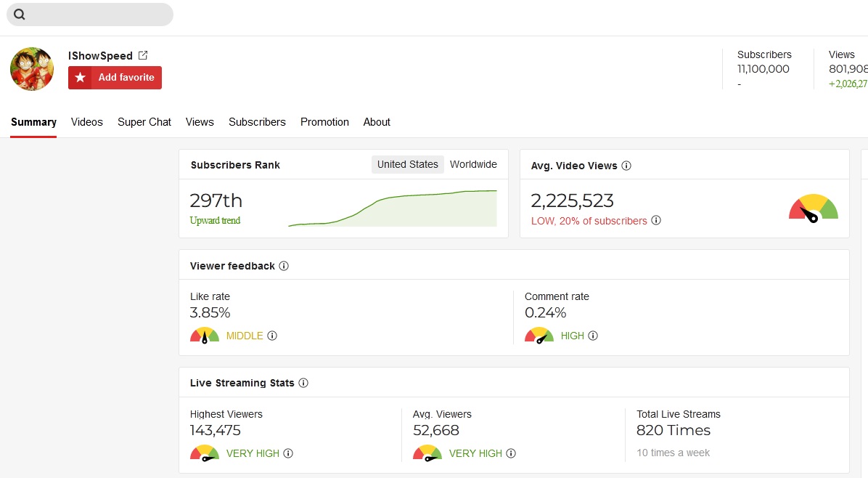Click the Live Streaming Stats info icon
This screenshot has height=478, width=868.
[303, 383]
